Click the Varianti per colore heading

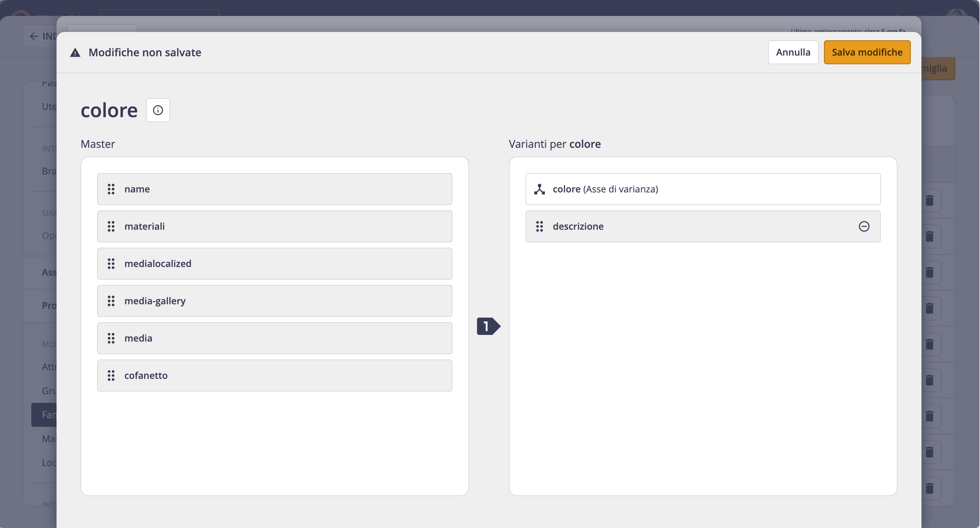pos(555,144)
